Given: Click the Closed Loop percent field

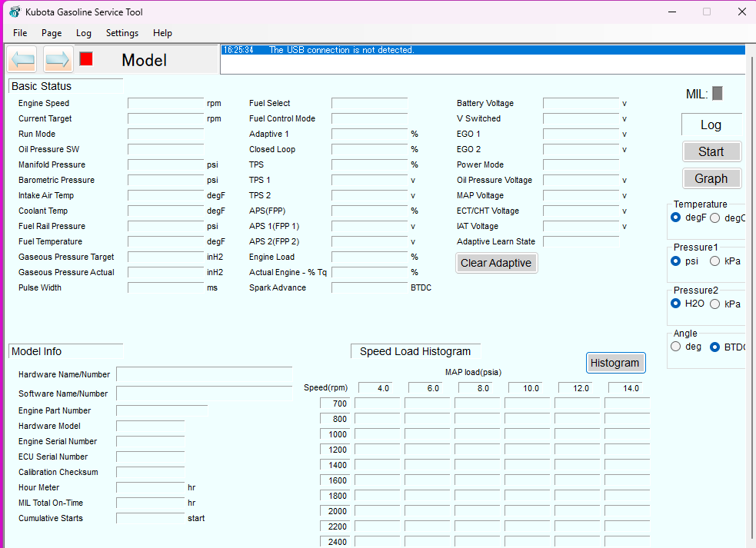Looking at the screenshot, I should click(369, 149).
